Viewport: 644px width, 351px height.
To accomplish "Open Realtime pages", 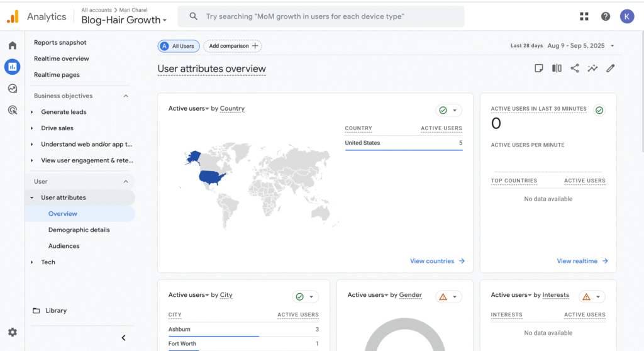I will (x=57, y=75).
